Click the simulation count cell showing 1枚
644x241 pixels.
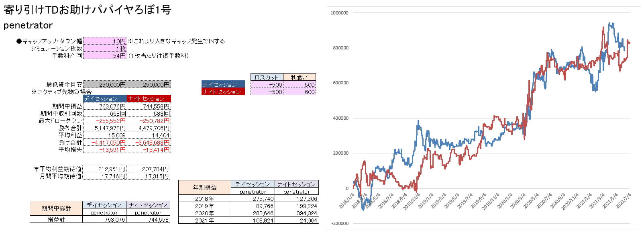[x=105, y=48]
